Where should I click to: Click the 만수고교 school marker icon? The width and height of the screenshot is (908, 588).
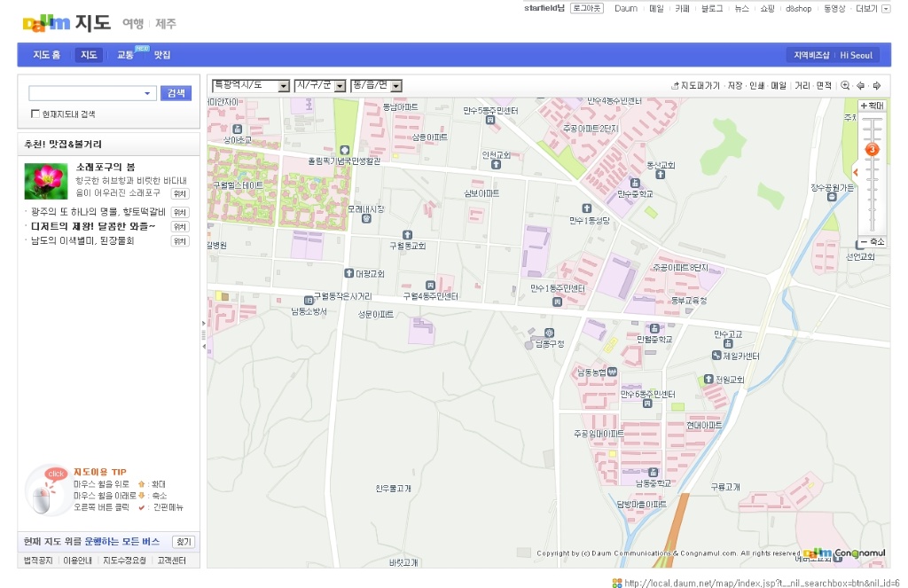click(728, 344)
